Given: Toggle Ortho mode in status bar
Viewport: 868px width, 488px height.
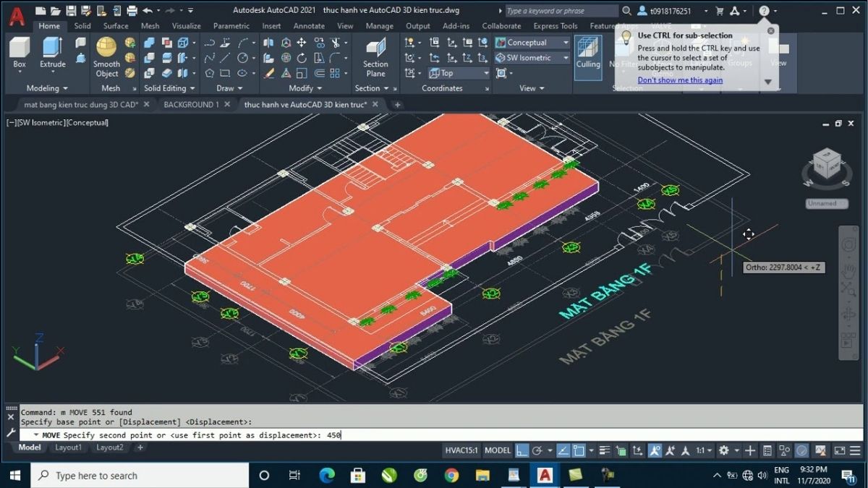Looking at the screenshot, I should 521,450.
